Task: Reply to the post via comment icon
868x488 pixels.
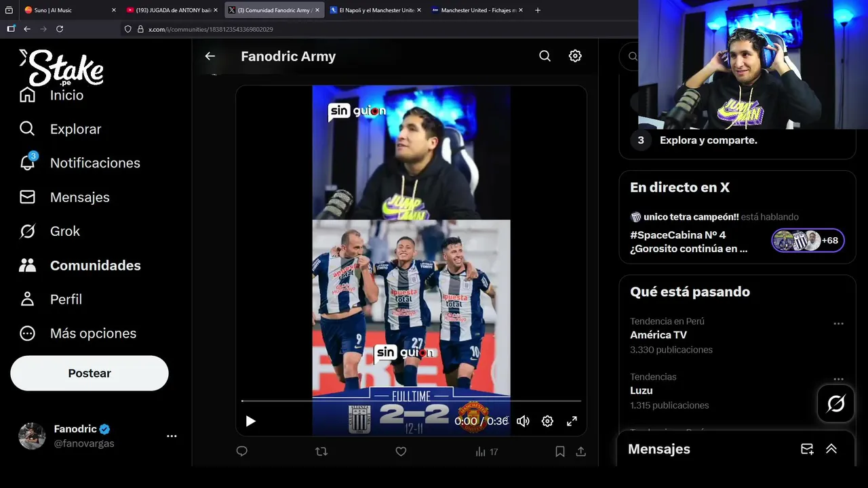Action: tap(242, 451)
